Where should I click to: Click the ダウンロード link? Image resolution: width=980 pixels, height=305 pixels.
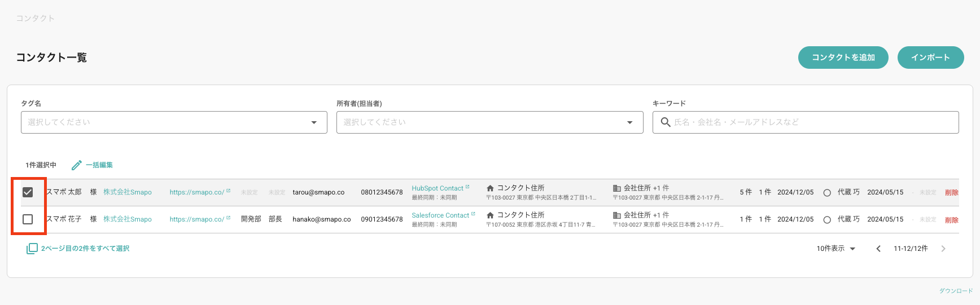click(x=956, y=291)
